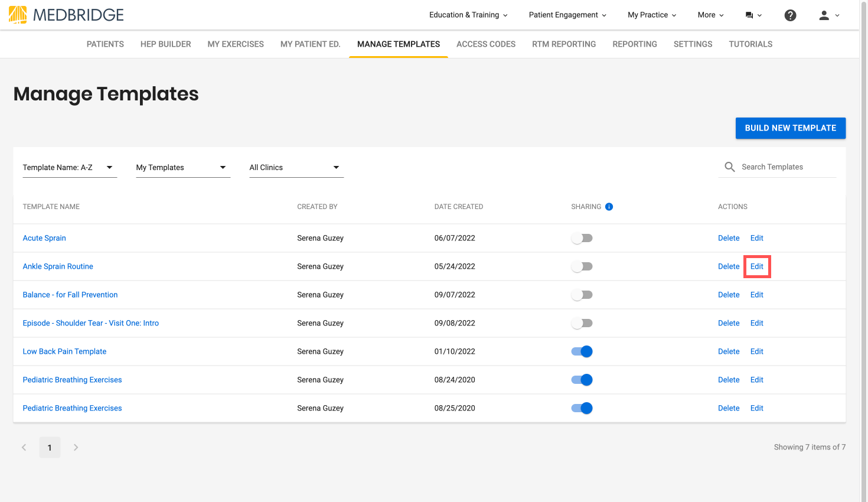Disable sharing for Low Back Pain Template
The image size is (868, 502).
[582, 351]
